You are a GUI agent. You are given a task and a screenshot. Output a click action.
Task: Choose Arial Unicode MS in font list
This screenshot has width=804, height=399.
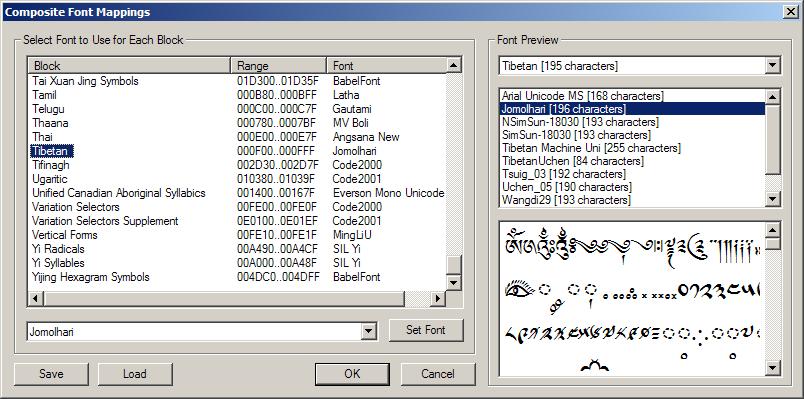click(x=632, y=96)
